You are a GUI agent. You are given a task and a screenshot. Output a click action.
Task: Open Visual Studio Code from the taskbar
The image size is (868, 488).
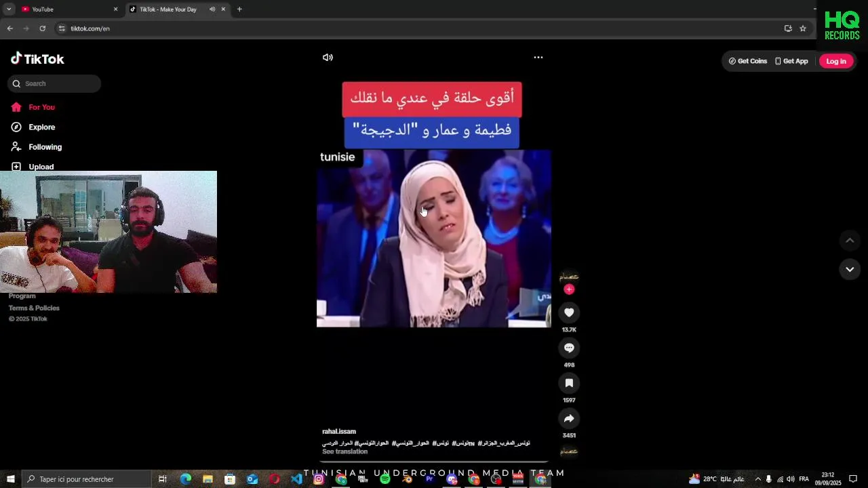296,479
